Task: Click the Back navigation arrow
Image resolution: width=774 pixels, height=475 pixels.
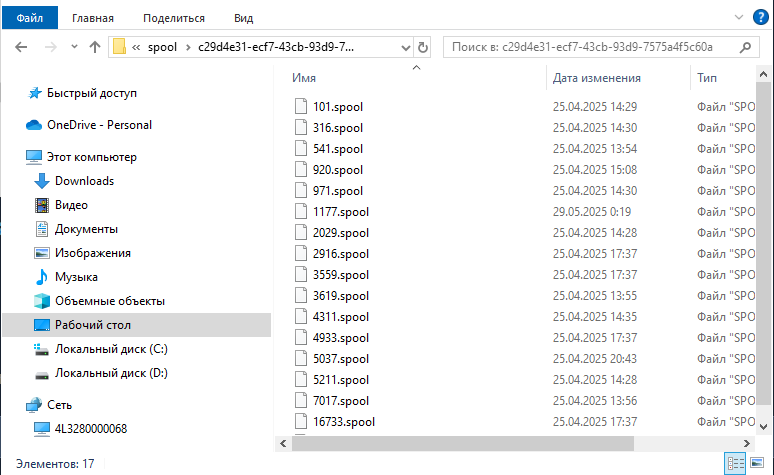Action: click(x=22, y=47)
